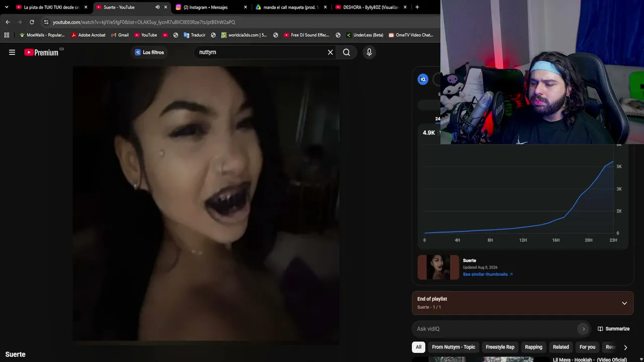Open the tab search dropdown arrow
Image resolution: width=644 pixels, height=362 pixels.
[7, 7]
